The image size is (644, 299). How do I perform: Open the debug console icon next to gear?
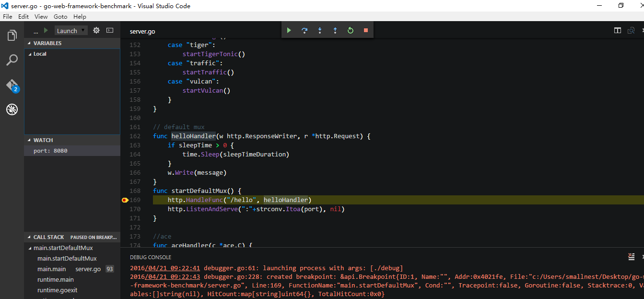[110, 30]
